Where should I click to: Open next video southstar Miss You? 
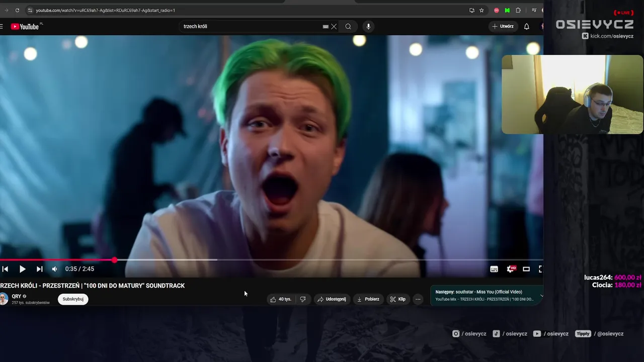[x=478, y=292]
